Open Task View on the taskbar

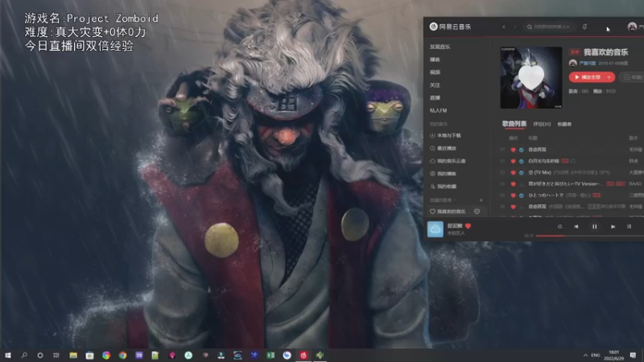coord(56,356)
